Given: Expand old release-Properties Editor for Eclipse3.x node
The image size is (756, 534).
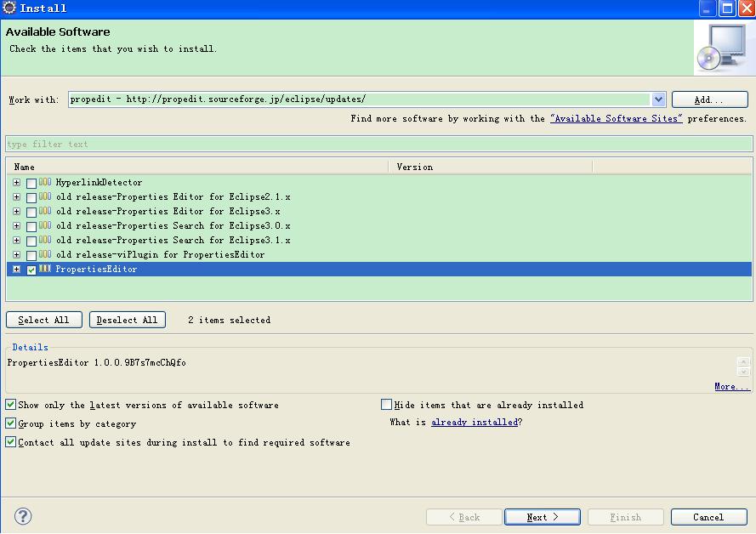Looking at the screenshot, I should coord(16,212).
